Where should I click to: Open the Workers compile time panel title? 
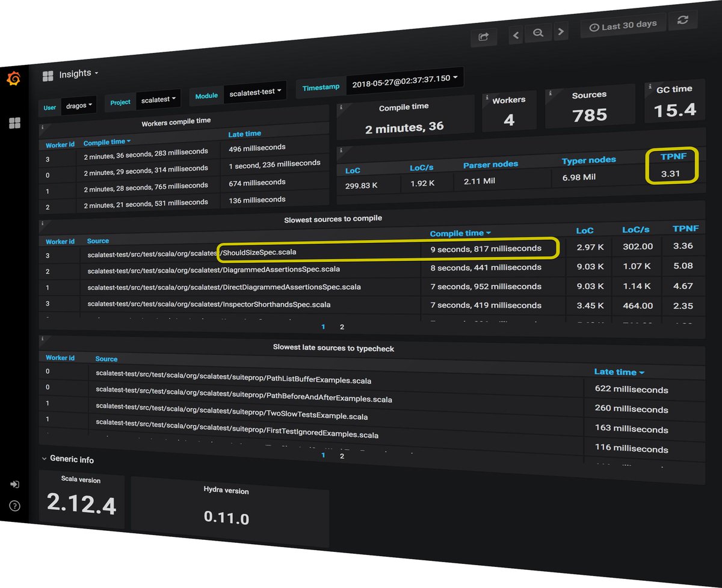pos(176,121)
